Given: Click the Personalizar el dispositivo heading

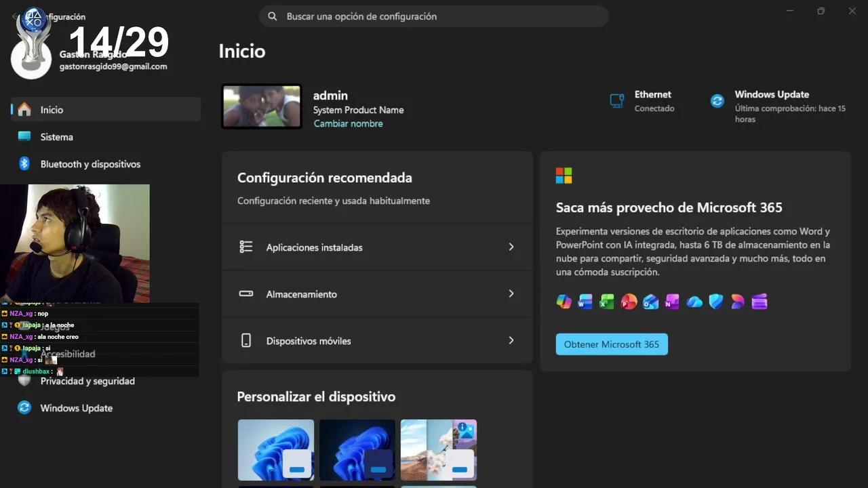Looking at the screenshot, I should 316,396.
